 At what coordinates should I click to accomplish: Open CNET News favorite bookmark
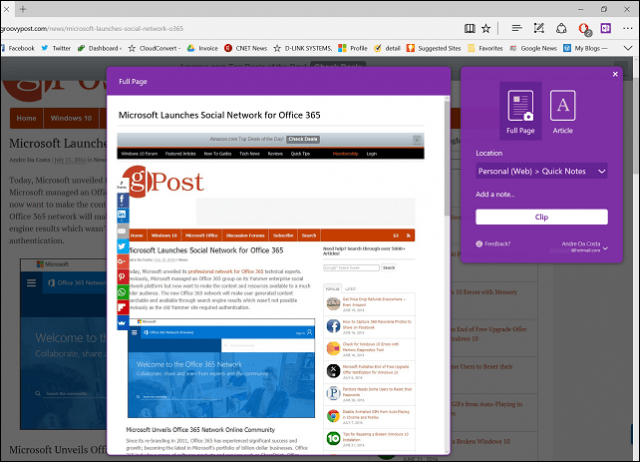(245, 48)
